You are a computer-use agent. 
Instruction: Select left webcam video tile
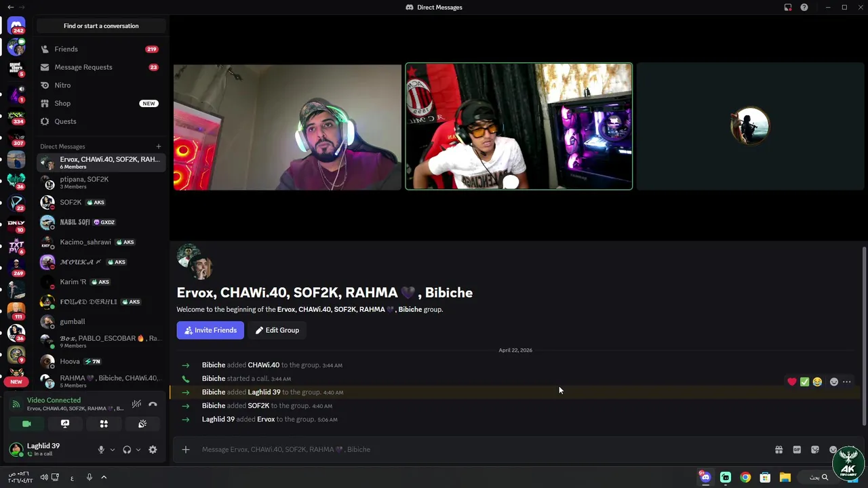point(288,127)
